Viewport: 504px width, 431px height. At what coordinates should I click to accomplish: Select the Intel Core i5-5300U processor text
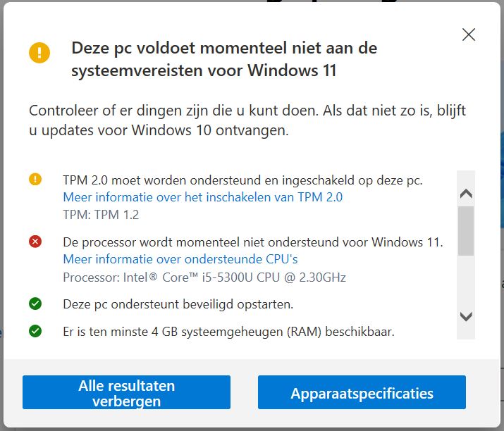click(x=204, y=277)
